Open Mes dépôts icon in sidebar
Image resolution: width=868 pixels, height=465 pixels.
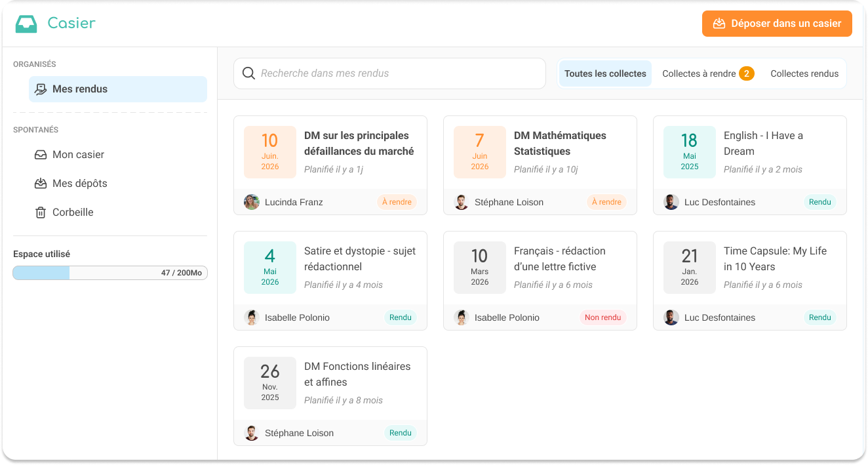click(41, 184)
